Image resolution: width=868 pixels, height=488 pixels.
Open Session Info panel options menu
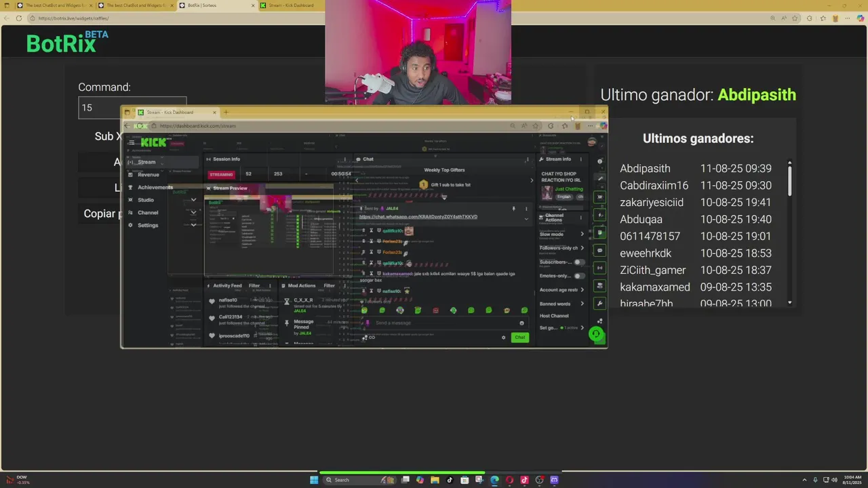click(x=344, y=159)
